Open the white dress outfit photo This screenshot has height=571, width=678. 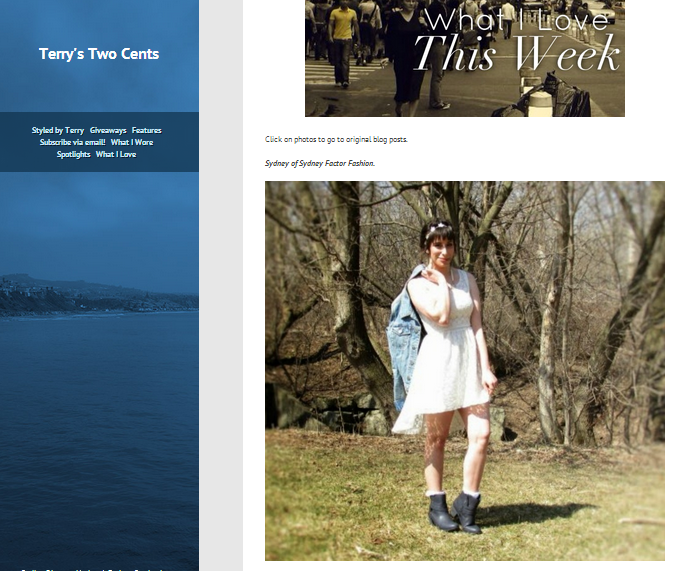tap(465, 371)
